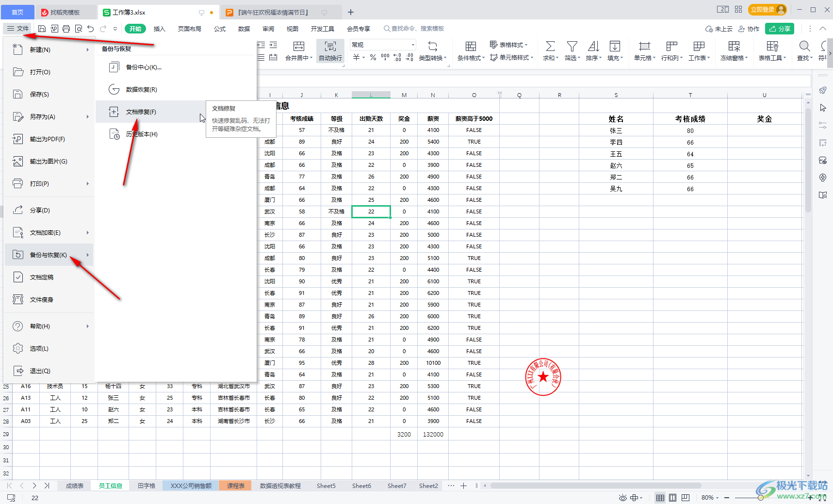Expand the Save As (另存为) submenu arrow
This screenshot has width=833, height=504.
point(88,117)
